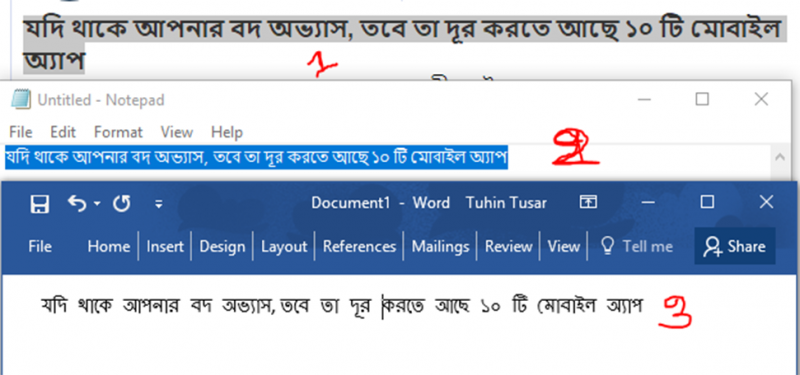Click the Untitled - Notepad title text

click(101, 100)
